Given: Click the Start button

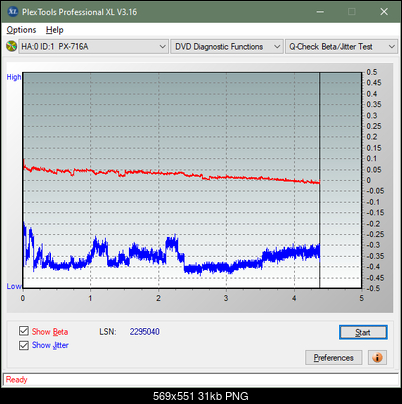Looking at the screenshot, I should click(363, 332).
